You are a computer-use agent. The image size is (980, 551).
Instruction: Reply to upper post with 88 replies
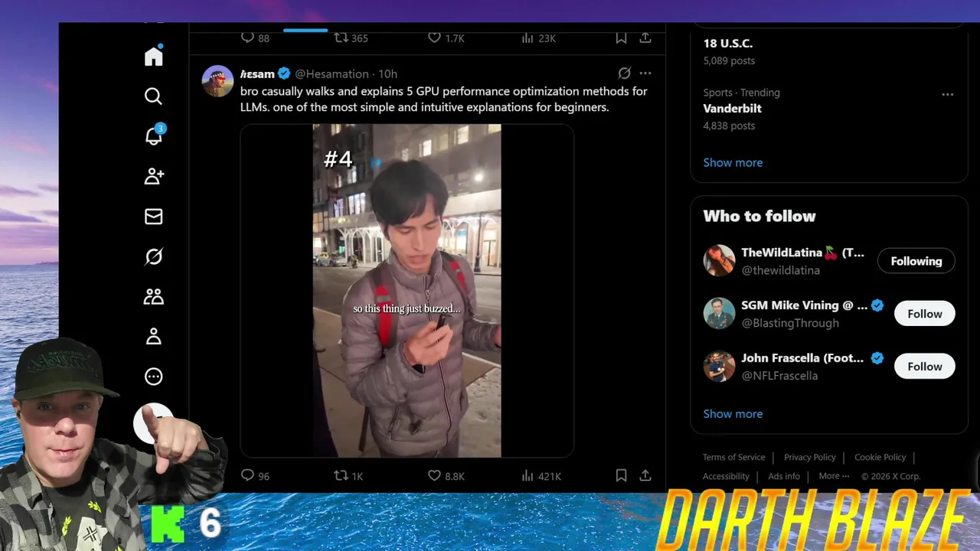click(x=255, y=37)
